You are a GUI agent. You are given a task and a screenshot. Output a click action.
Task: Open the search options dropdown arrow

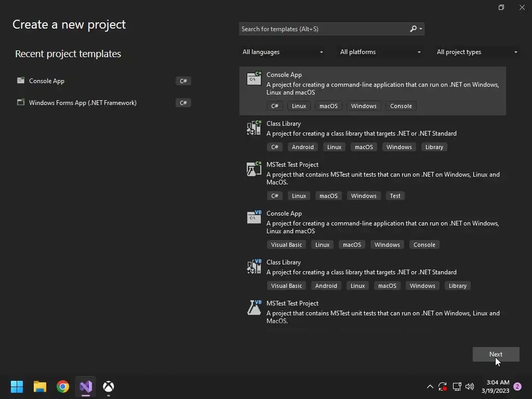421,29
